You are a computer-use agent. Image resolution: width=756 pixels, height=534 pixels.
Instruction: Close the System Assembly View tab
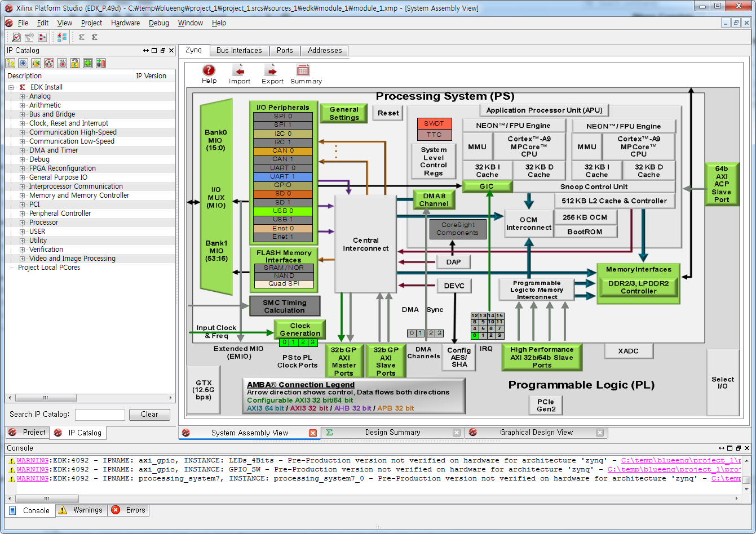tap(313, 433)
